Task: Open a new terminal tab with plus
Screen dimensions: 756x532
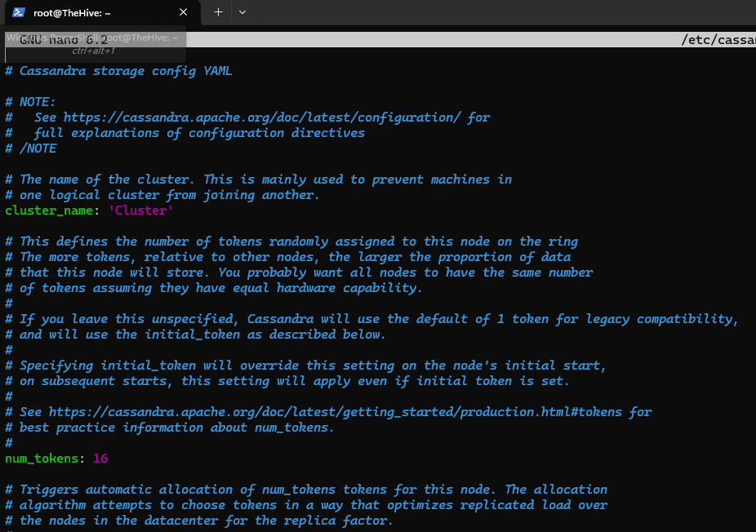Action: click(218, 12)
